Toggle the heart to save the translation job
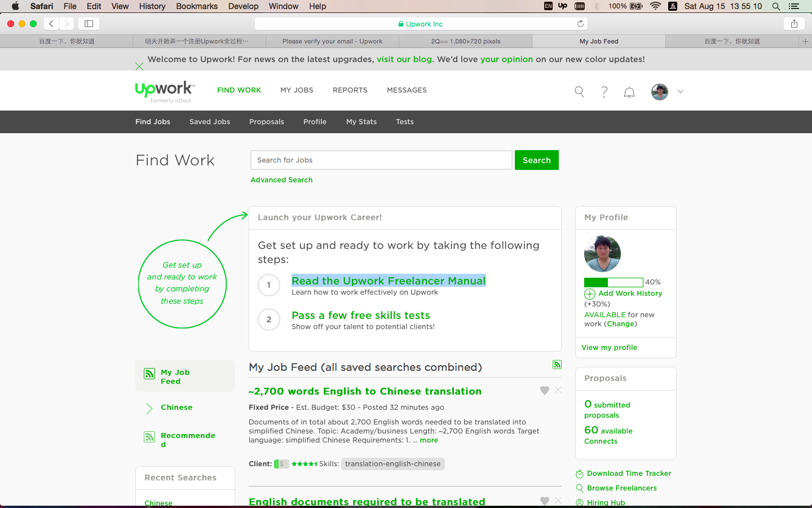The height and width of the screenshot is (508, 812). pyautogui.click(x=544, y=390)
